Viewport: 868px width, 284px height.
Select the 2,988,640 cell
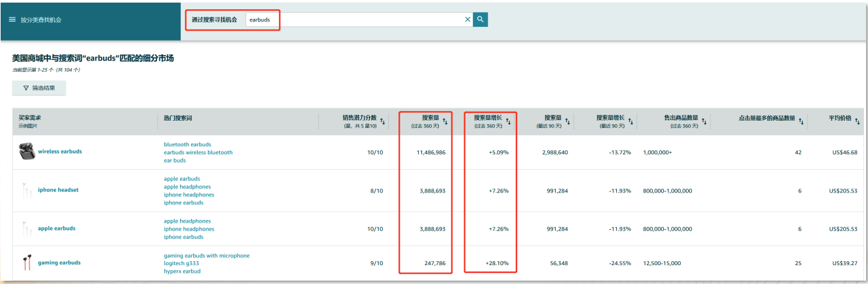pos(554,152)
